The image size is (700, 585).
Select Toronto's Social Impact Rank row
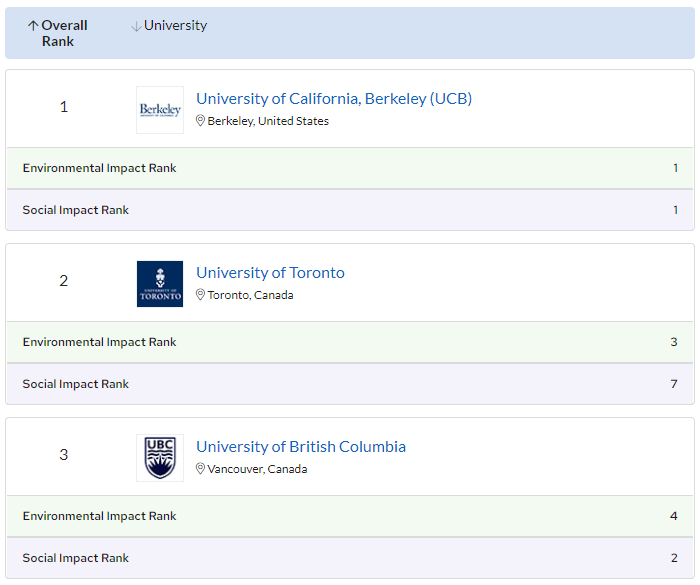coord(350,384)
